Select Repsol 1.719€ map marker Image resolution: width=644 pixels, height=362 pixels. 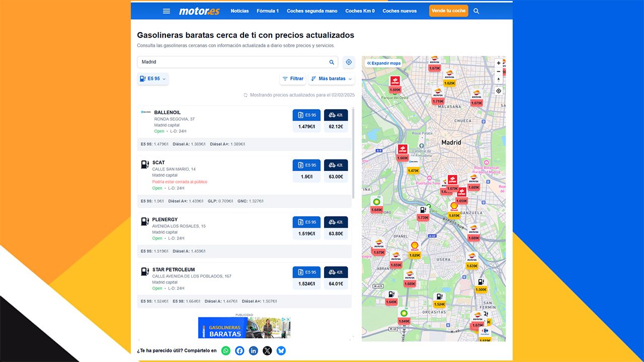click(438, 96)
